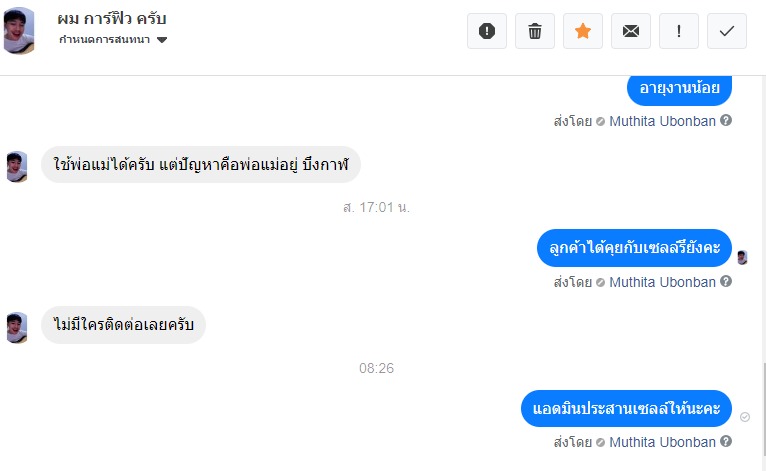Viewport: 766px width, 471px height.
Task: Click the priority exclamation mark button
Action: click(x=679, y=31)
